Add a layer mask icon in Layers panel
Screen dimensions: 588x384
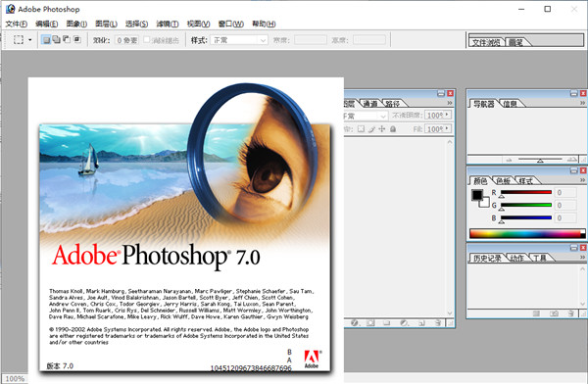370,323
